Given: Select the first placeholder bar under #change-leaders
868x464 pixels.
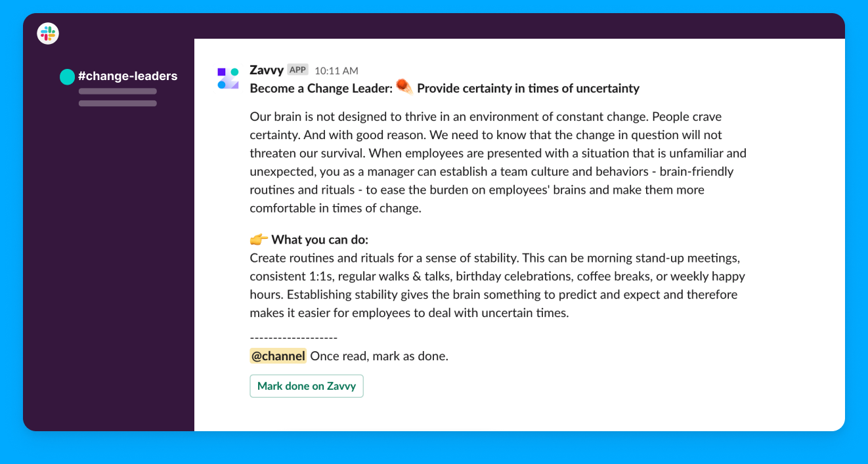Looking at the screenshot, I should (x=118, y=91).
